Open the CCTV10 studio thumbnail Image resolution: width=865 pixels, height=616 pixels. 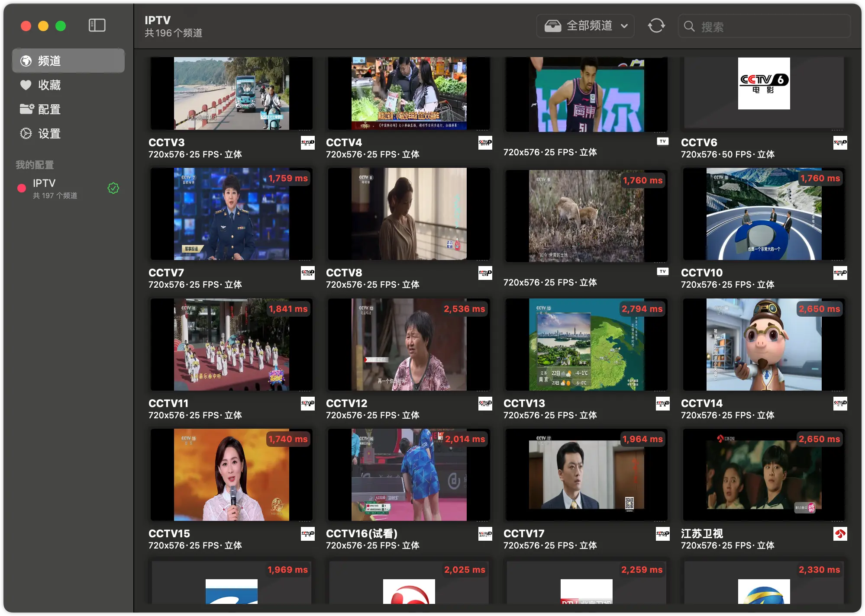764,214
